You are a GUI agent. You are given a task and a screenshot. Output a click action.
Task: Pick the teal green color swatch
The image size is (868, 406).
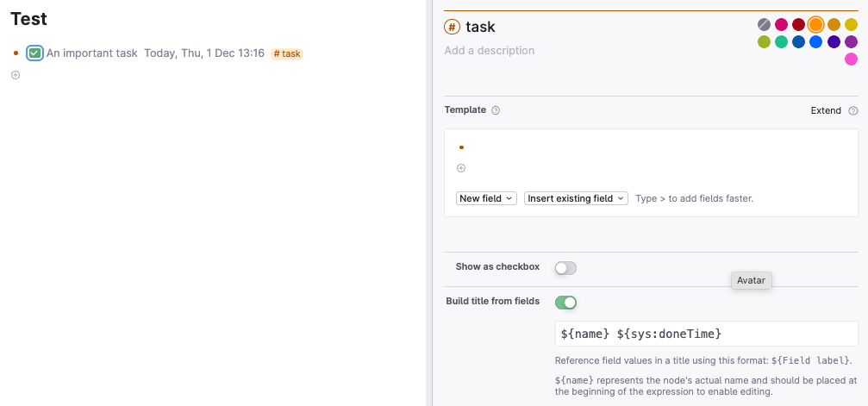point(781,42)
